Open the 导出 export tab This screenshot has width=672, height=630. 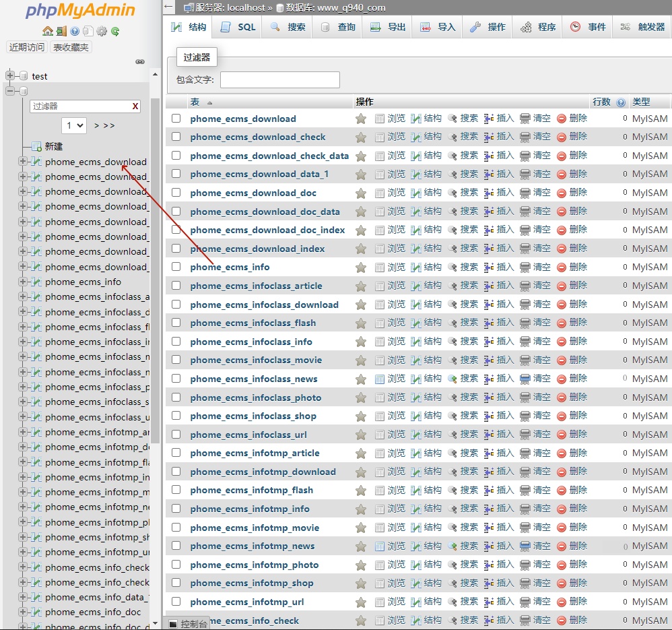(x=387, y=27)
